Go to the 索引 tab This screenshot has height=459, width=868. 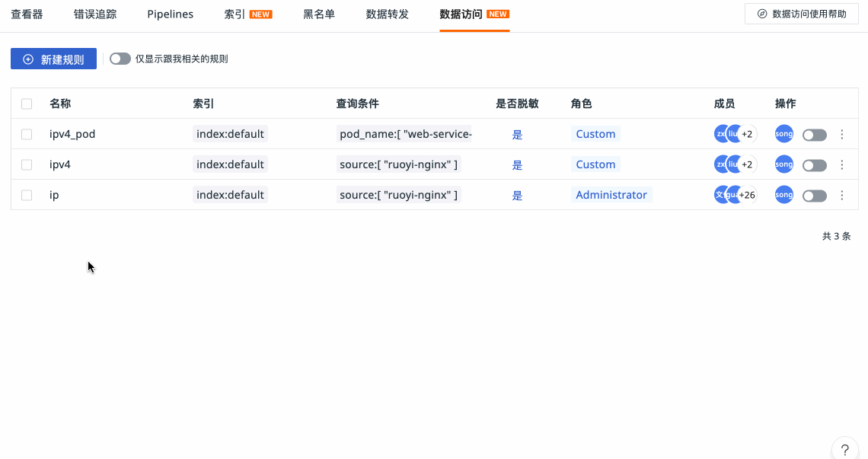click(x=235, y=14)
